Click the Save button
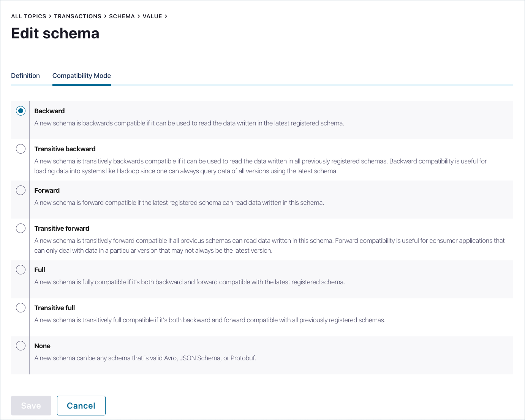Viewport: 525px width, 420px height. pos(31,406)
